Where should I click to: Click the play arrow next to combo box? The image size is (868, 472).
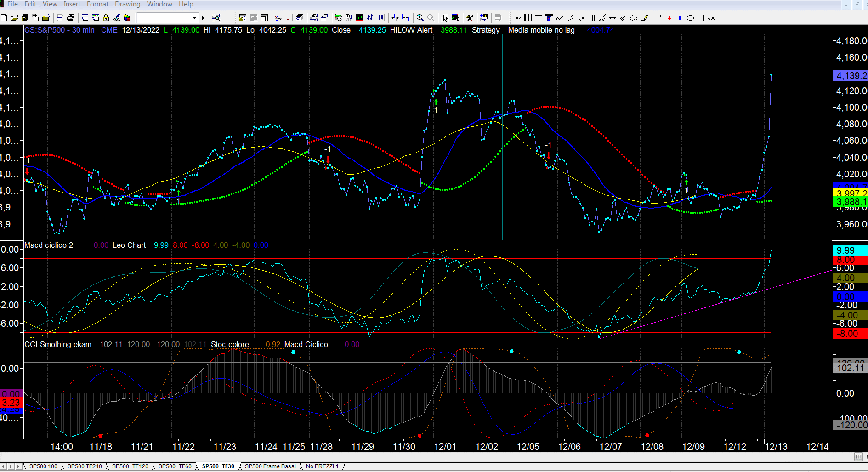tap(203, 18)
